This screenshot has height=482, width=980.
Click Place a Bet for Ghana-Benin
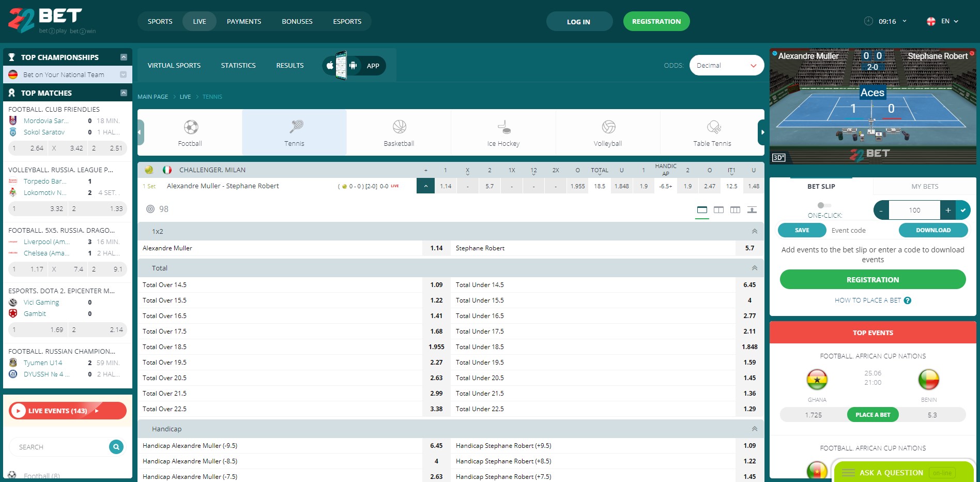pyautogui.click(x=873, y=415)
